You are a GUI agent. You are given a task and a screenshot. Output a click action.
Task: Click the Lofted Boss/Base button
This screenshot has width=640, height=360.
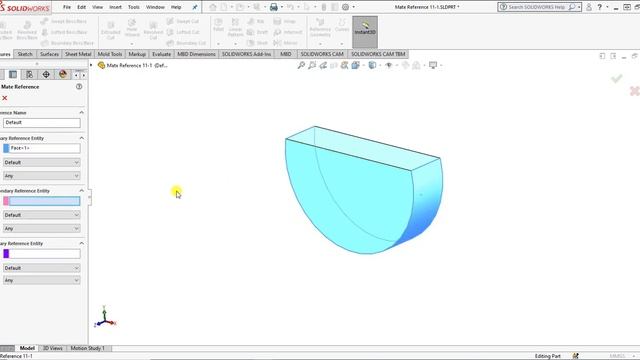[64, 32]
